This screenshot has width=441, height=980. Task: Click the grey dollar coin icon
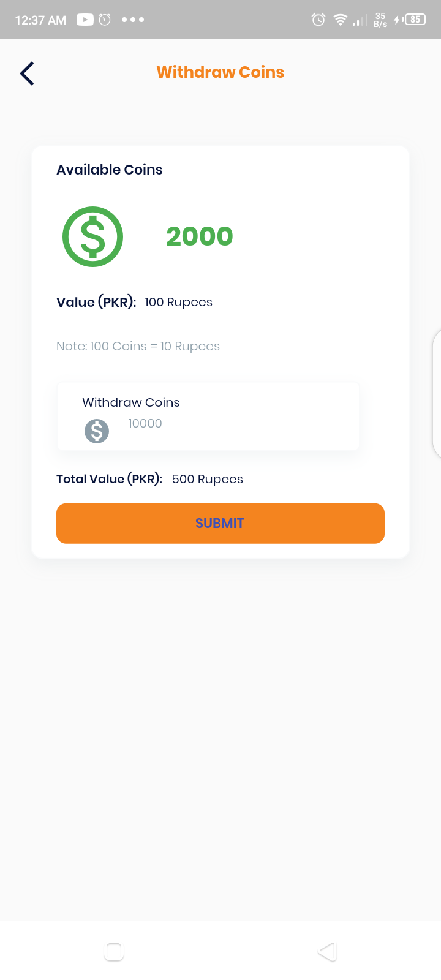point(97,431)
